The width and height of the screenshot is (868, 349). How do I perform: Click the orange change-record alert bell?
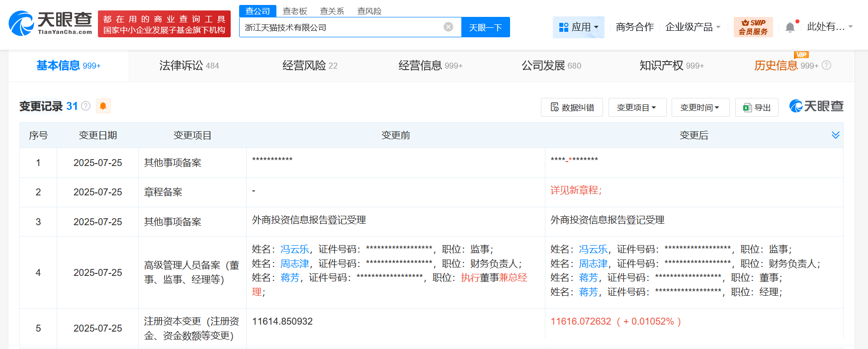tap(103, 106)
